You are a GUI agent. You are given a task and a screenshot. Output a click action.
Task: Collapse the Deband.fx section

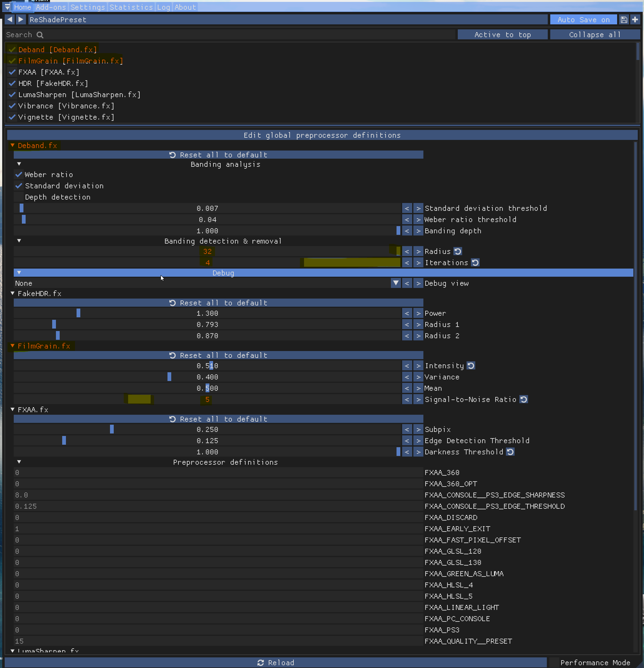[12, 145]
